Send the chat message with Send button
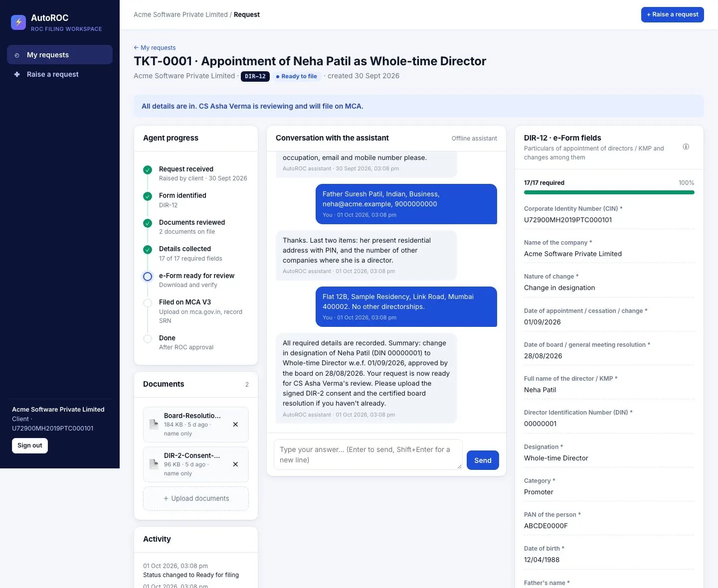The width and height of the screenshot is (718, 588). (483, 460)
